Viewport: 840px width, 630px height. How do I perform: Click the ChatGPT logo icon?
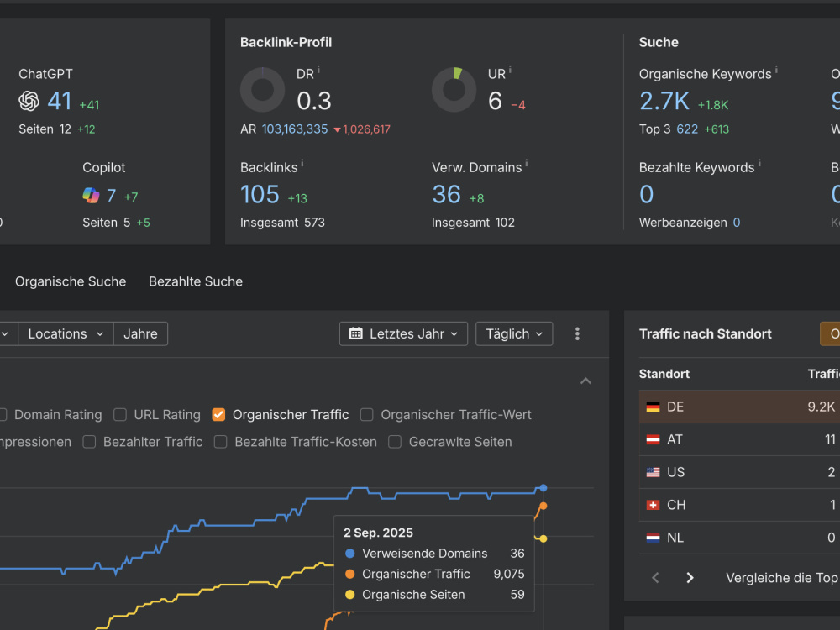tap(29, 101)
